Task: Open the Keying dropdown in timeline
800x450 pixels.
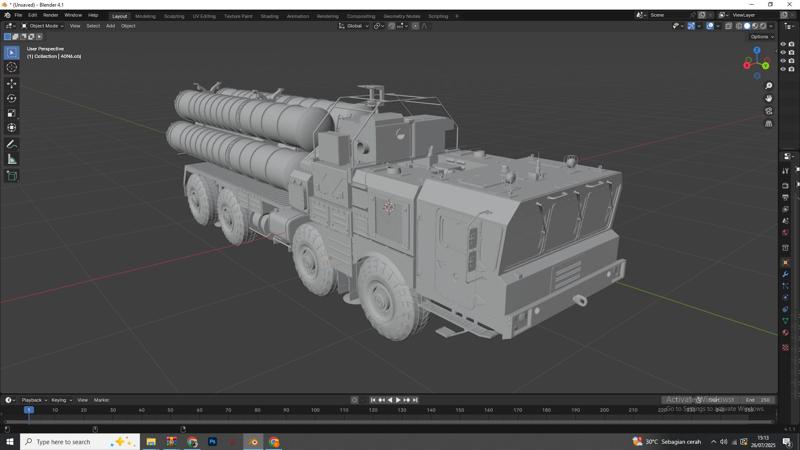Action: coord(61,400)
